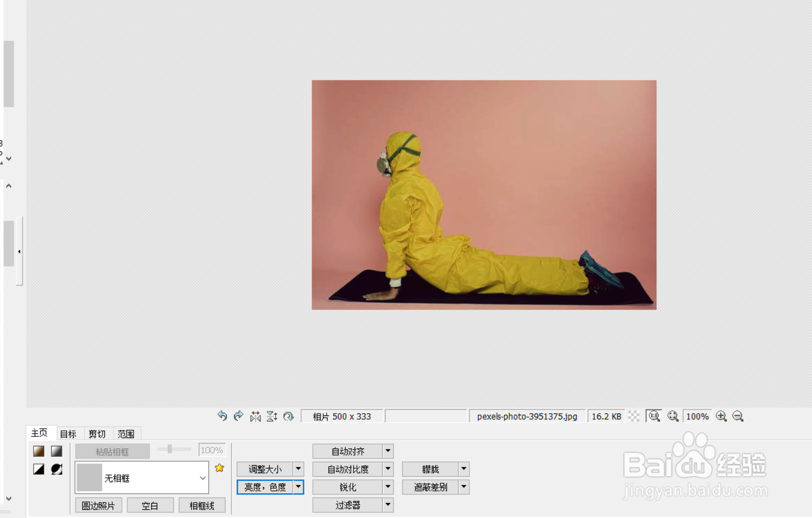Click the 相框线 button

pyautogui.click(x=202, y=505)
